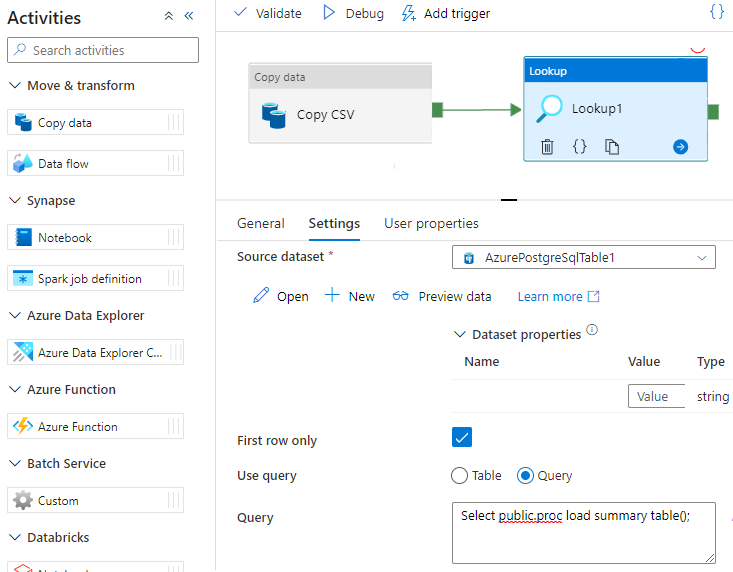Switch to the User properties tab

pyautogui.click(x=431, y=223)
